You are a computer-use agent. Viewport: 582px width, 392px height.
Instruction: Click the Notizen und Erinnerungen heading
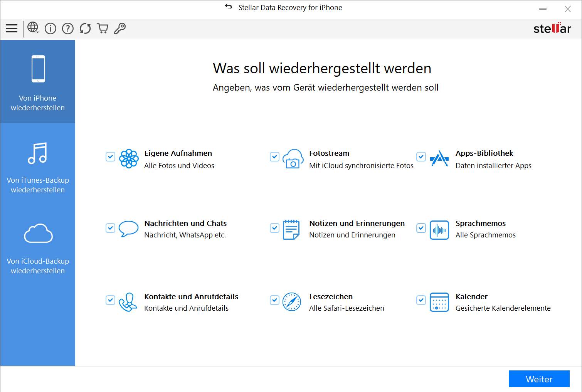[357, 223]
